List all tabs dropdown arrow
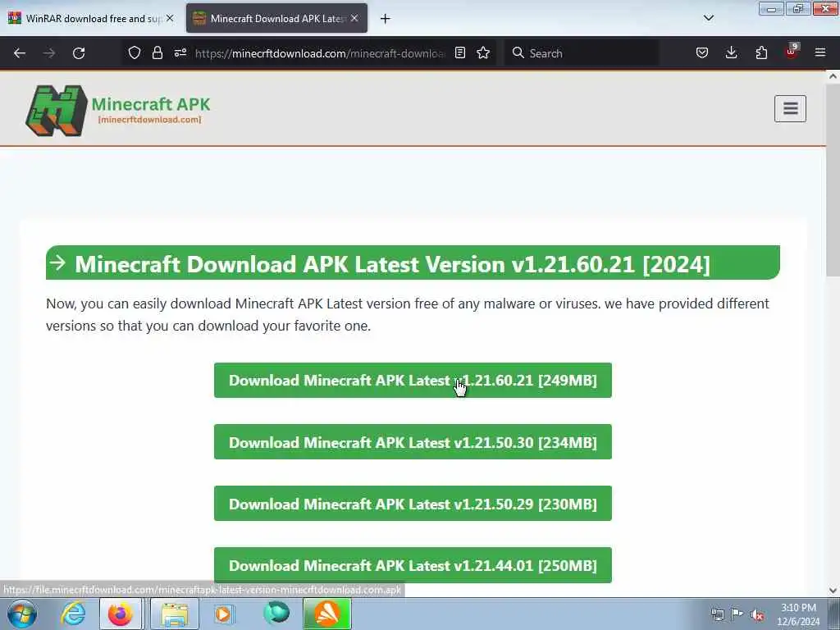The image size is (840, 630). (x=708, y=18)
